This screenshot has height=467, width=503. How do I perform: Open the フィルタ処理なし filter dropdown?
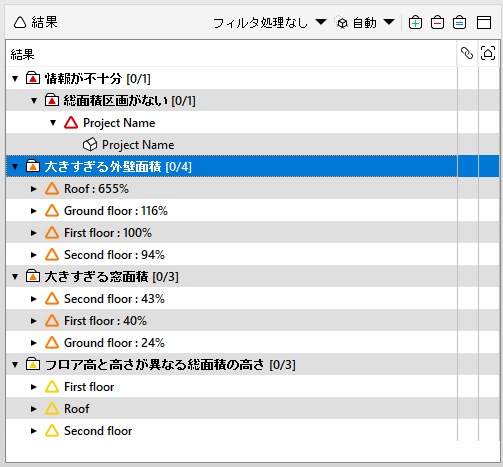pyautogui.click(x=321, y=22)
